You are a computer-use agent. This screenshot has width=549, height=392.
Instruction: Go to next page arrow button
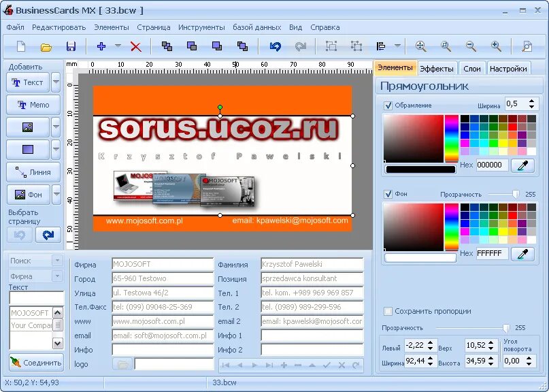[48, 235]
